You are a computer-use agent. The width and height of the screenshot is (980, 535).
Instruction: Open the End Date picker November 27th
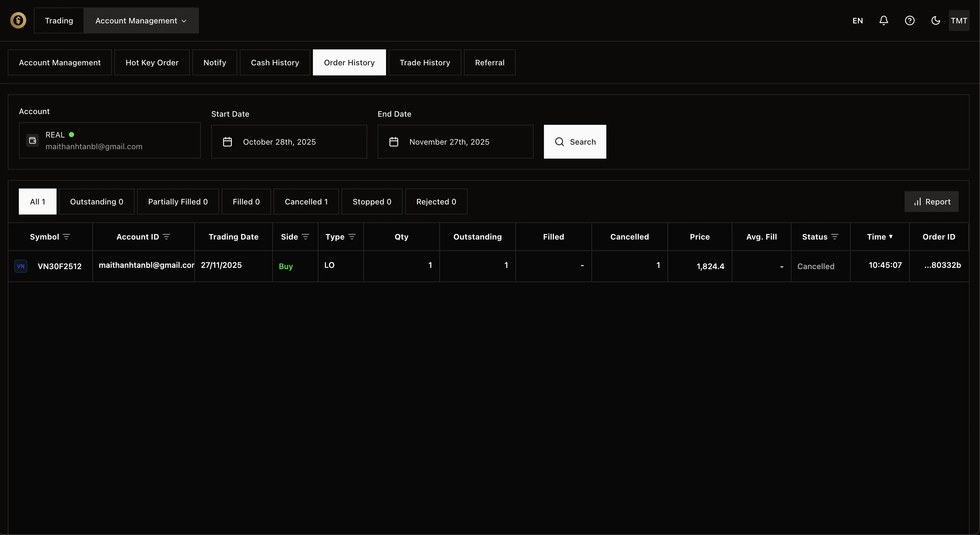click(x=455, y=142)
